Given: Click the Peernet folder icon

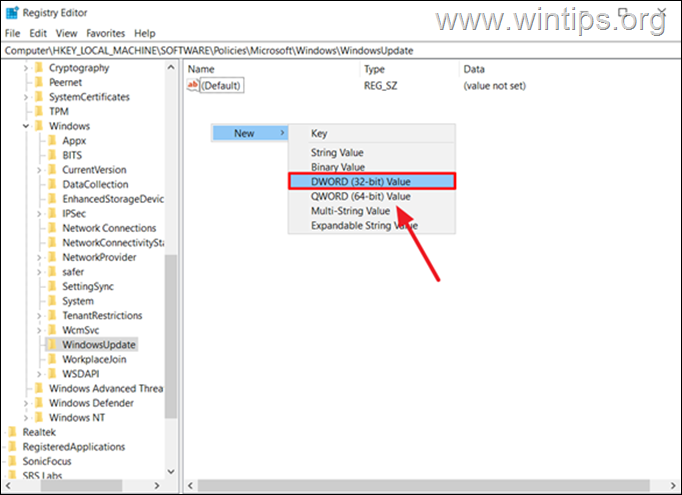Looking at the screenshot, I should (x=39, y=82).
